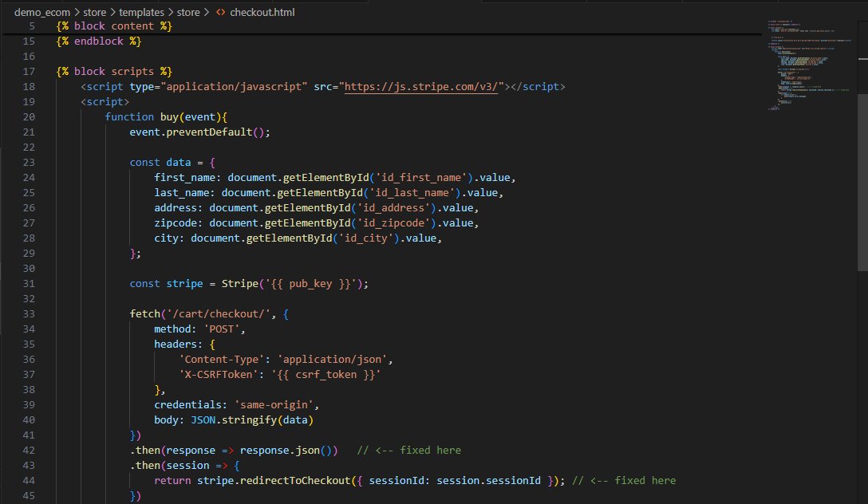This screenshot has height=504, width=868.
Task: Click 'stripe.redirectToCheckout' call
Action: pos(274,480)
